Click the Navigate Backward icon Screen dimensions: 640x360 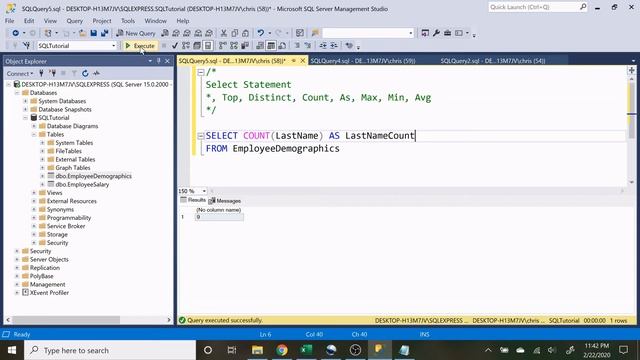point(16,33)
